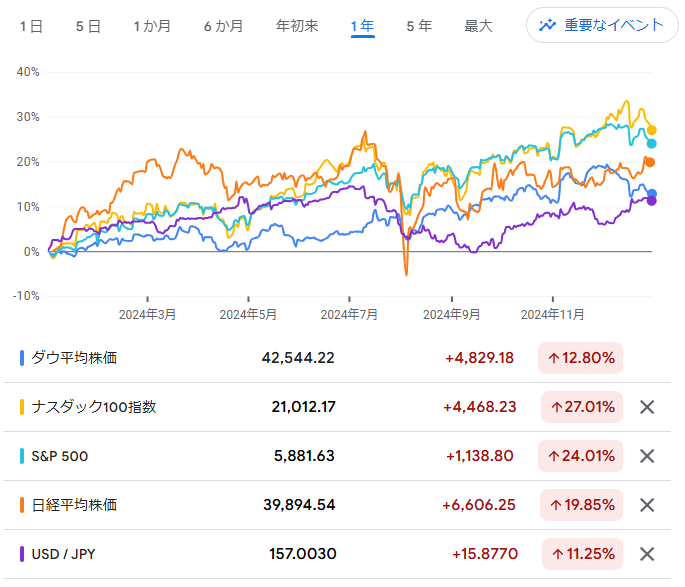Click the +4,468.23 change value
This screenshot has height=587, width=685.
tap(480, 407)
